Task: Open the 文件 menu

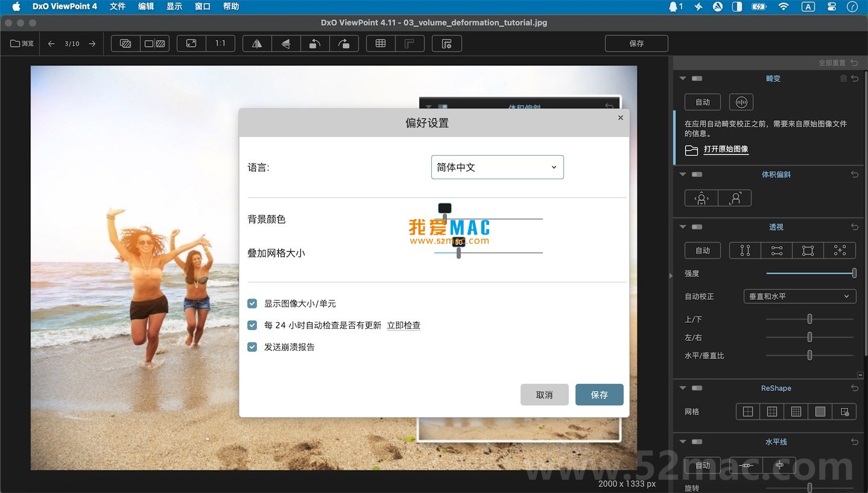Action: pos(118,7)
